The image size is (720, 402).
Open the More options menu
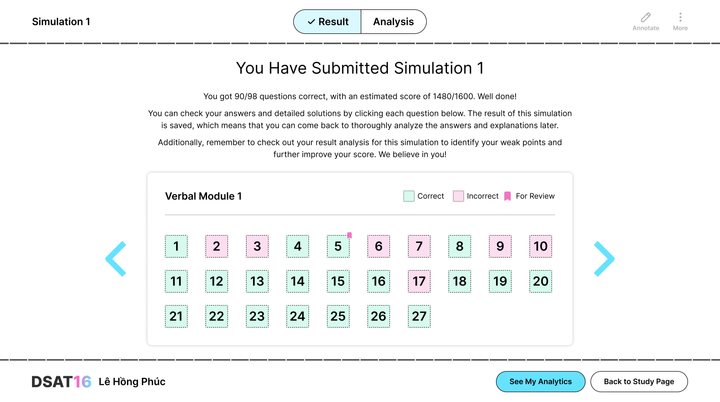click(x=680, y=17)
